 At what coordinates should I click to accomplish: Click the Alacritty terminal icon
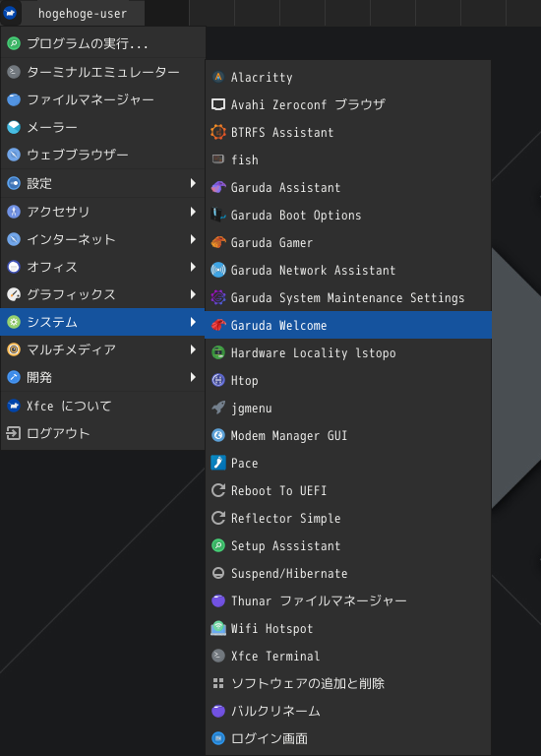[218, 77]
